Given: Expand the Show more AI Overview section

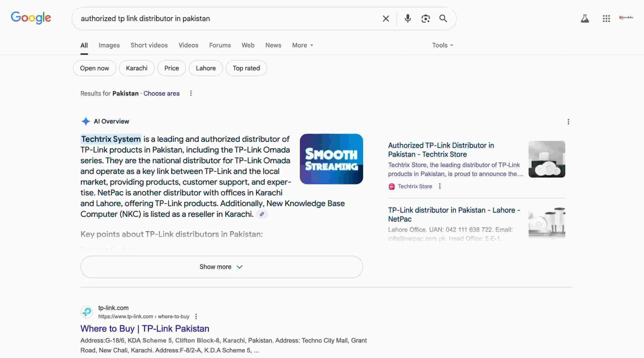Looking at the screenshot, I should pos(221,267).
